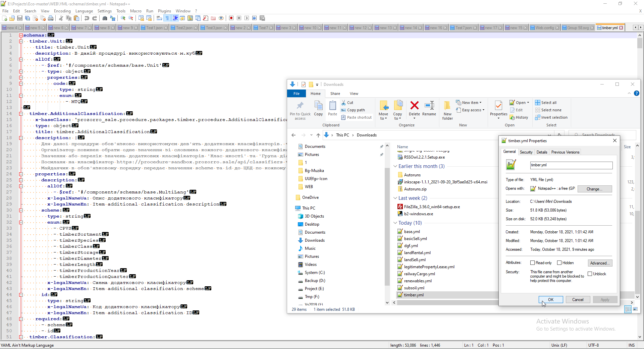Open the Previous Versions tab
The image size is (644, 349).
click(x=565, y=152)
